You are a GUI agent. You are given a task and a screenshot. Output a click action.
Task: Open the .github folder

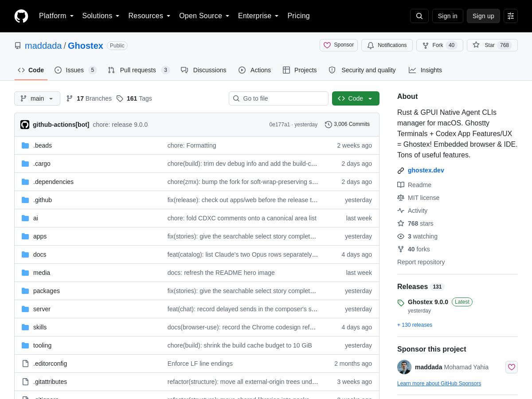point(43,200)
